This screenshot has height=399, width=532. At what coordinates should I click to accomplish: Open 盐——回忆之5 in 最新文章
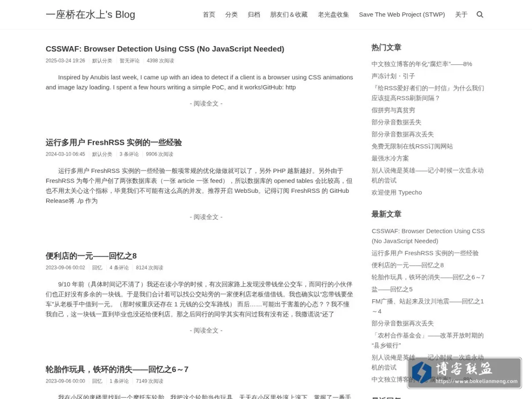pyautogui.click(x=392, y=289)
